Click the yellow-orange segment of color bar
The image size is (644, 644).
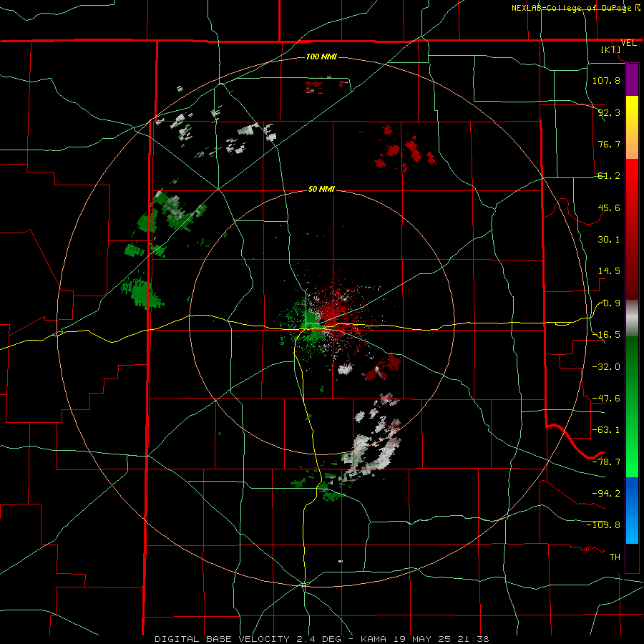click(x=632, y=127)
